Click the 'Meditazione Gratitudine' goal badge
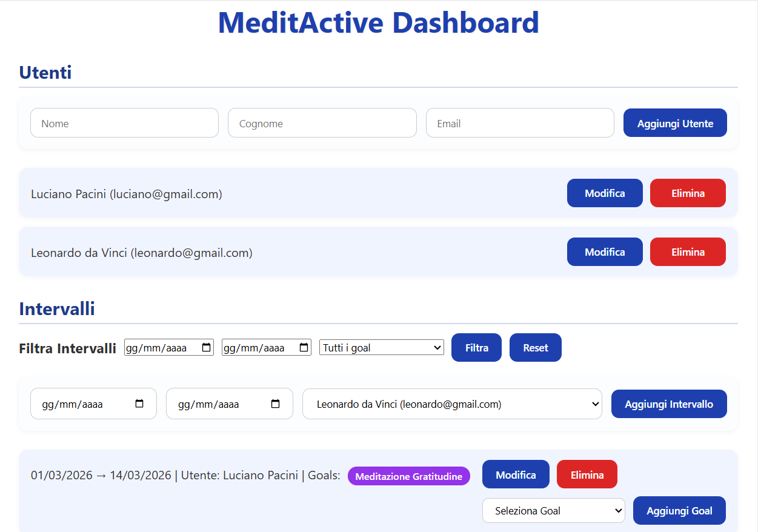This screenshot has width=758, height=532. (x=408, y=476)
